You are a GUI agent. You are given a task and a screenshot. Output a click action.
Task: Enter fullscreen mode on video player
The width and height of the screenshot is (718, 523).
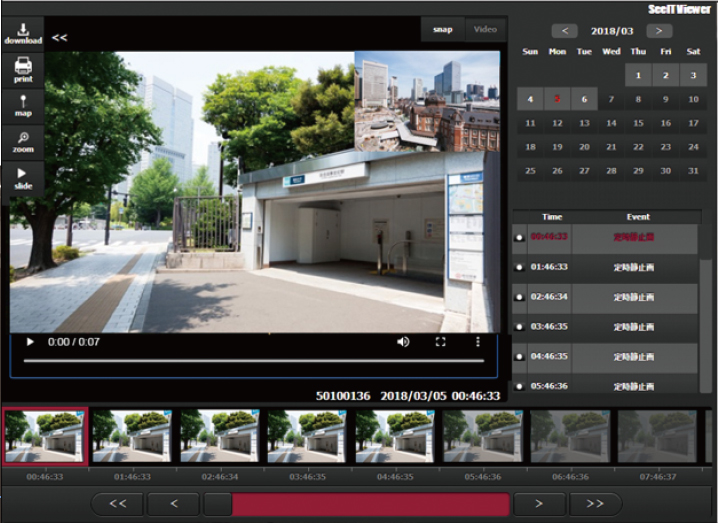(x=440, y=342)
